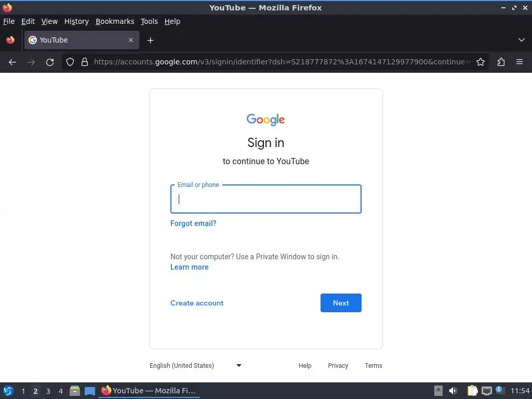Image resolution: width=532 pixels, height=399 pixels.
Task: Click the blue Next button
Action: [341, 303]
